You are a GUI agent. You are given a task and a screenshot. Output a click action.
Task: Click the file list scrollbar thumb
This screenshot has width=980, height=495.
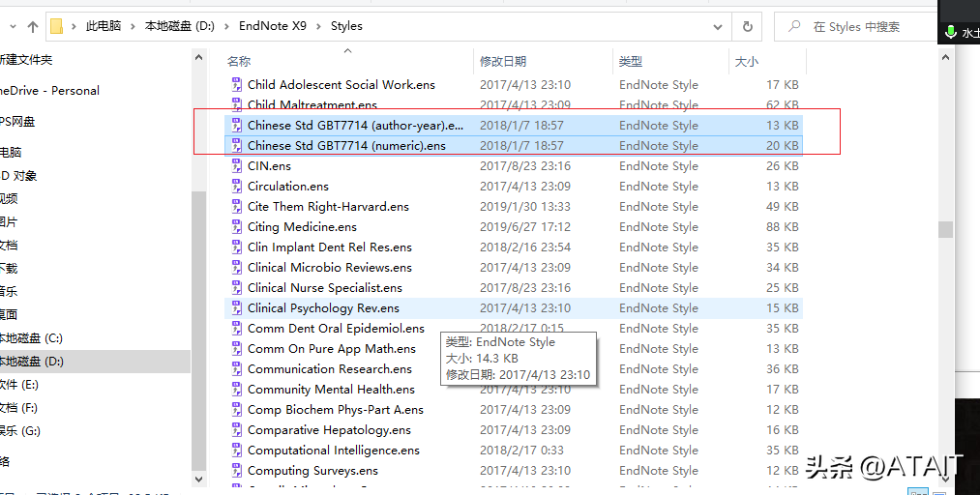click(945, 229)
